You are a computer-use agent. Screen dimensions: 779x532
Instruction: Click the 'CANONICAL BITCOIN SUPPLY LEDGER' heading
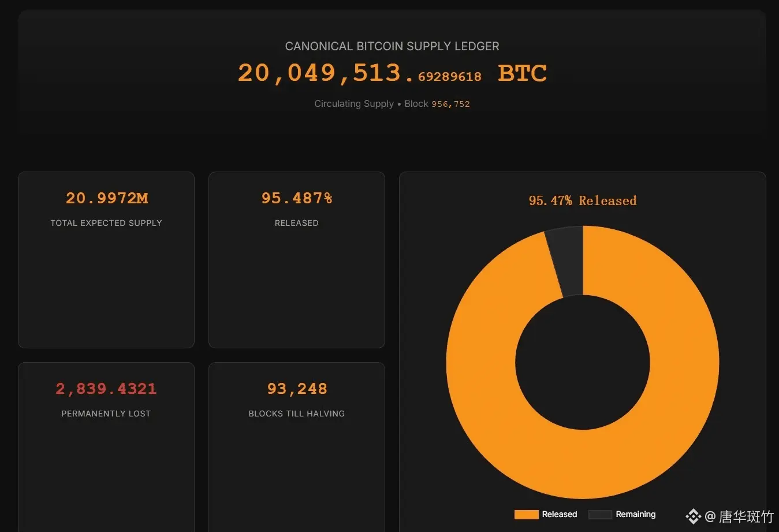[x=392, y=46]
